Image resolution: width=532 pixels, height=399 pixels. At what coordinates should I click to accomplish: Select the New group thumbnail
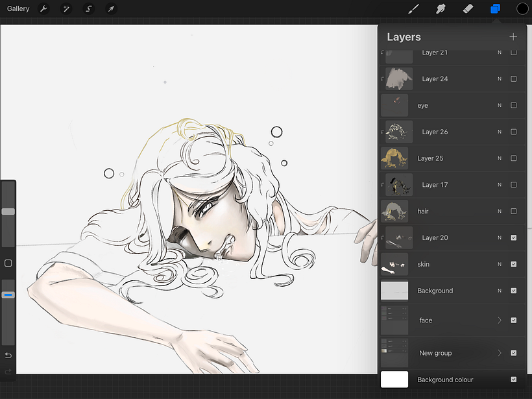click(x=394, y=353)
